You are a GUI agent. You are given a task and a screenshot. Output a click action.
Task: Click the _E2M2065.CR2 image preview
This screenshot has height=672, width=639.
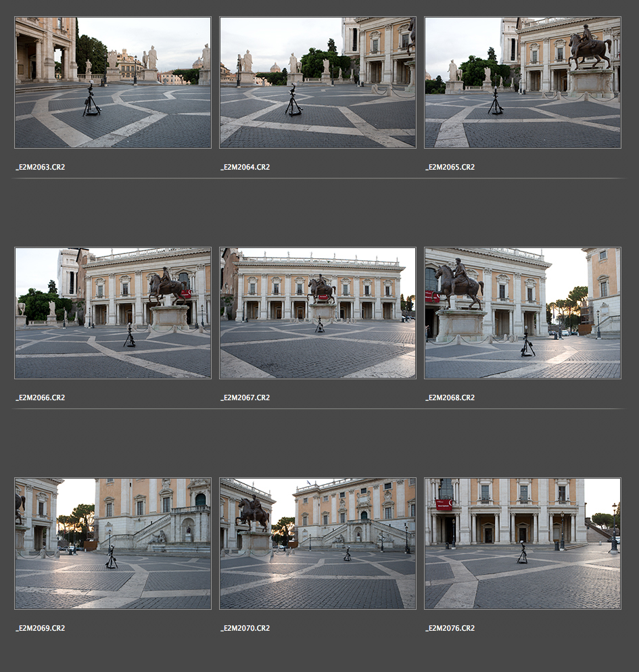(x=523, y=82)
